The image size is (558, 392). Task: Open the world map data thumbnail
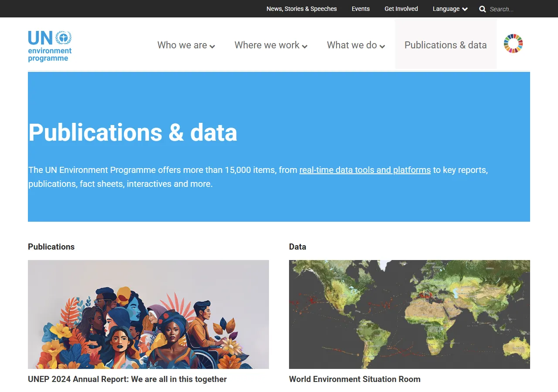pos(409,314)
